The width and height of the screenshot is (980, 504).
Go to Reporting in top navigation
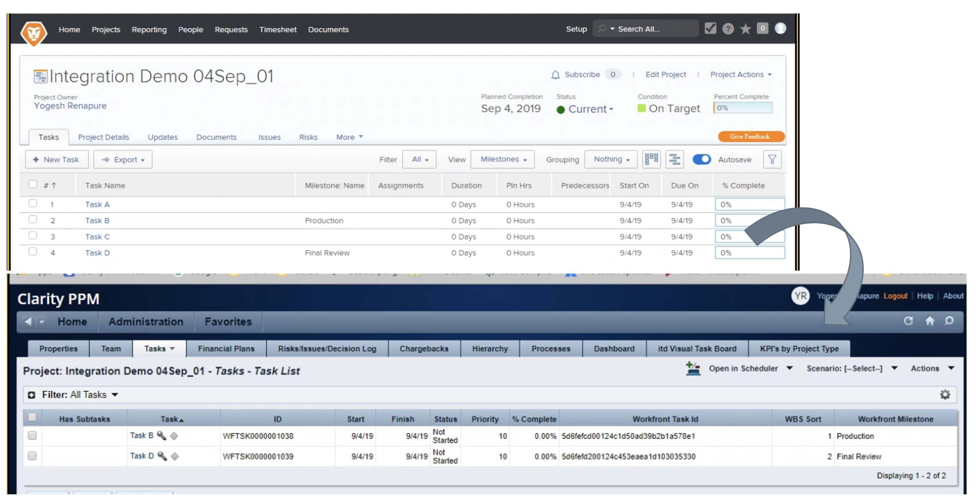click(149, 29)
